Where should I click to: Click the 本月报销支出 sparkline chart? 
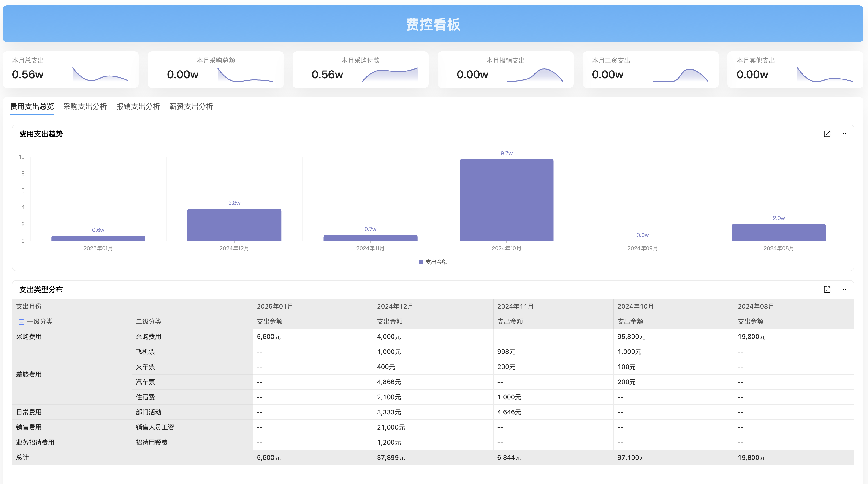tap(535, 75)
